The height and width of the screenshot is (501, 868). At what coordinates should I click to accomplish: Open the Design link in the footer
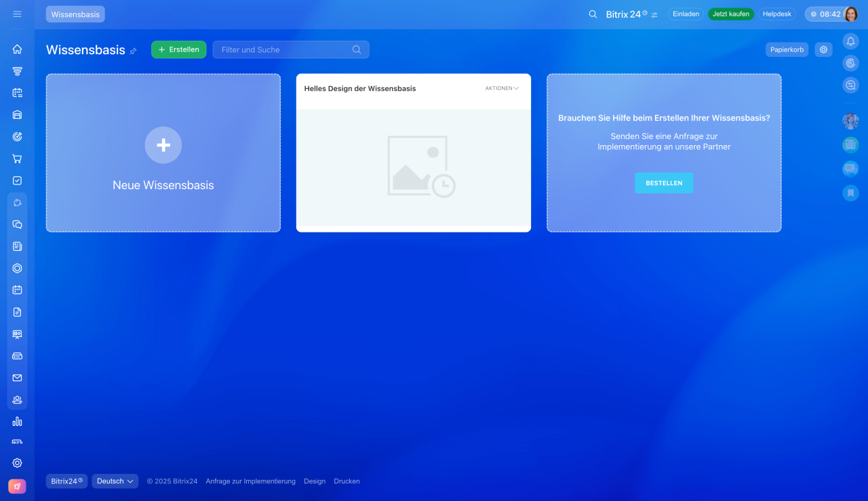point(315,481)
